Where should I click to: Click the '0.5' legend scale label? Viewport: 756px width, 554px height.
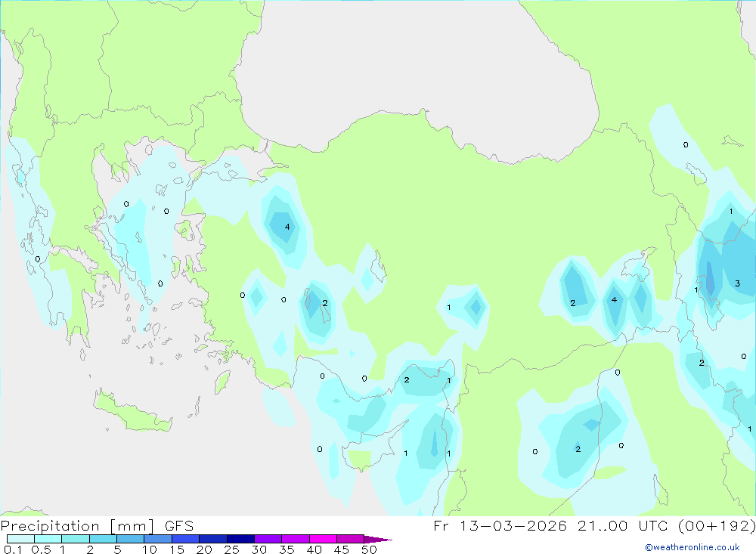tap(41, 549)
